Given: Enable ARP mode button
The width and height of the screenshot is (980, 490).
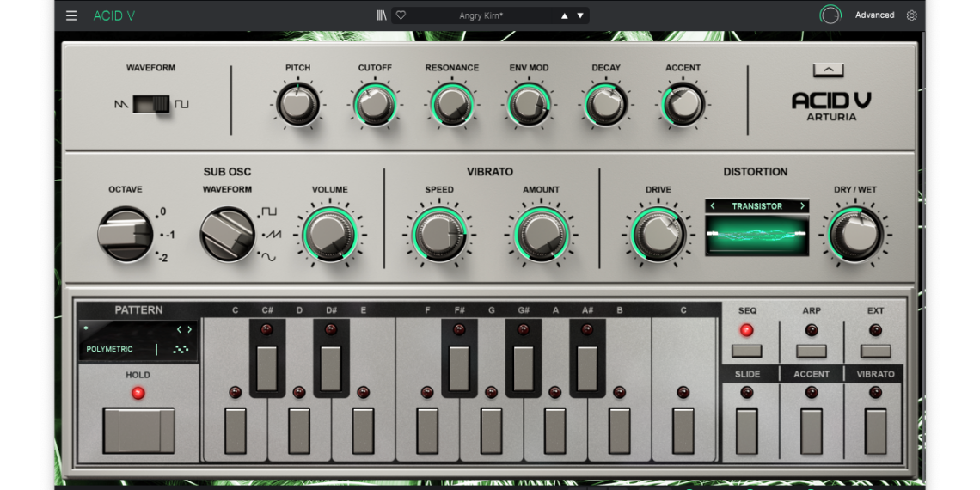Looking at the screenshot, I should [x=812, y=351].
